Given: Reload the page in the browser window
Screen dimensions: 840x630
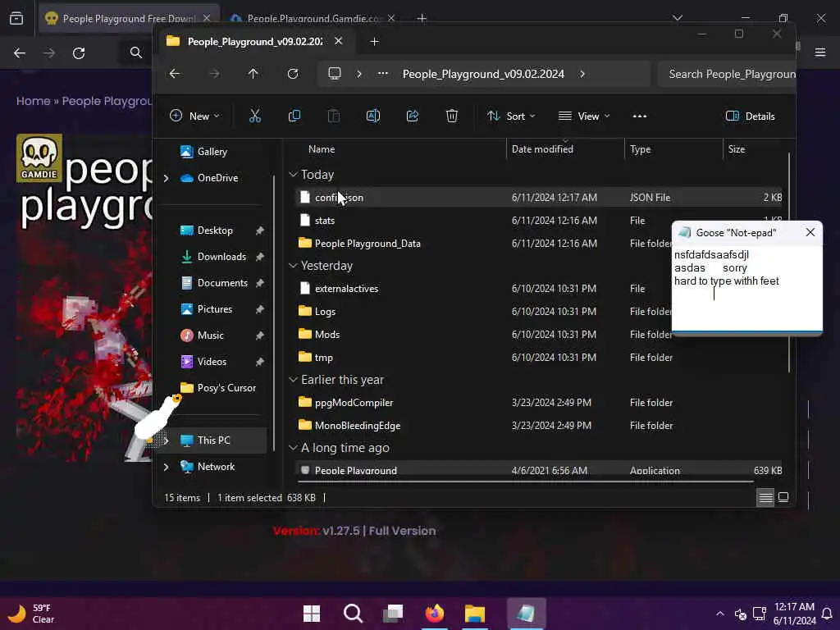Looking at the screenshot, I should 79,53.
